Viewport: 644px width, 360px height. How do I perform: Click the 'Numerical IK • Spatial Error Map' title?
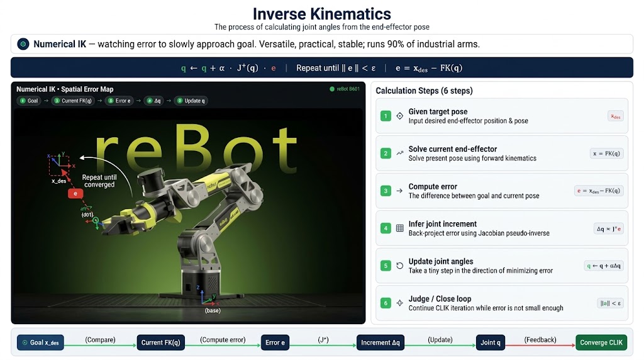click(x=65, y=89)
